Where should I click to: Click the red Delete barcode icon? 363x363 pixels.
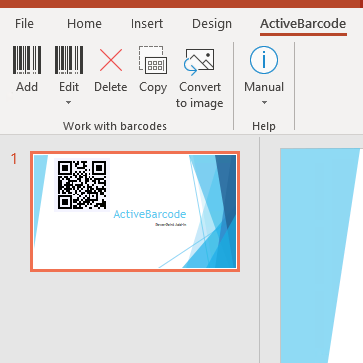111,60
